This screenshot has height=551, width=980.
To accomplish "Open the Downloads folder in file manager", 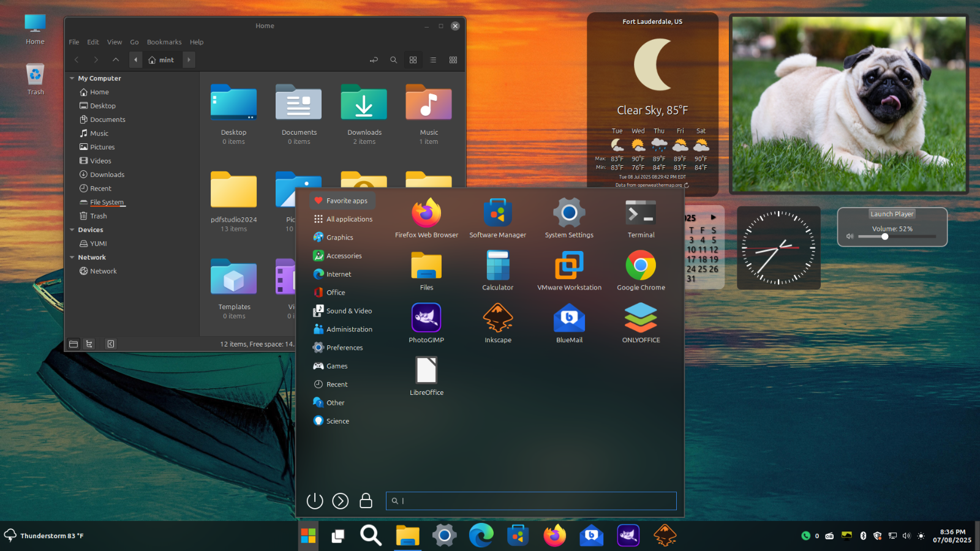I will 364,114.
